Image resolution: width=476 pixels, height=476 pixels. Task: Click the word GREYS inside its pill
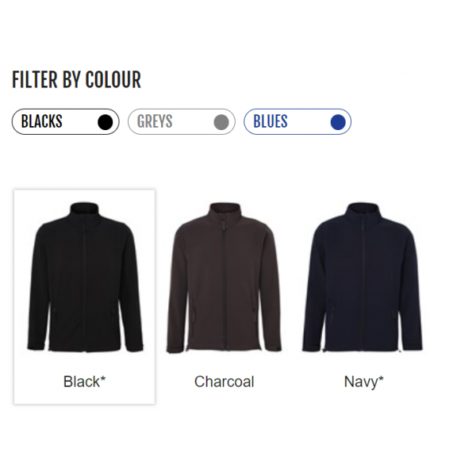pyautogui.click(x=155, y=121)
